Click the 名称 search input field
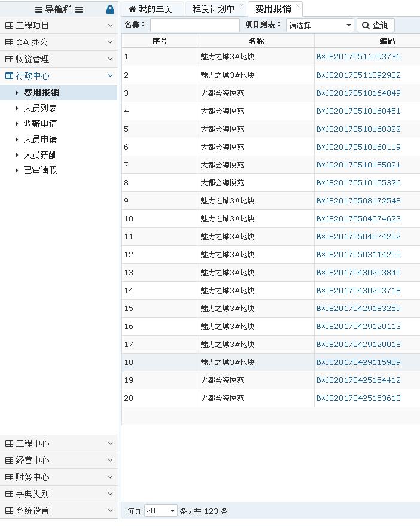This screenshot has height=527, width=420. pyautogui.click(x=194, y=25)
